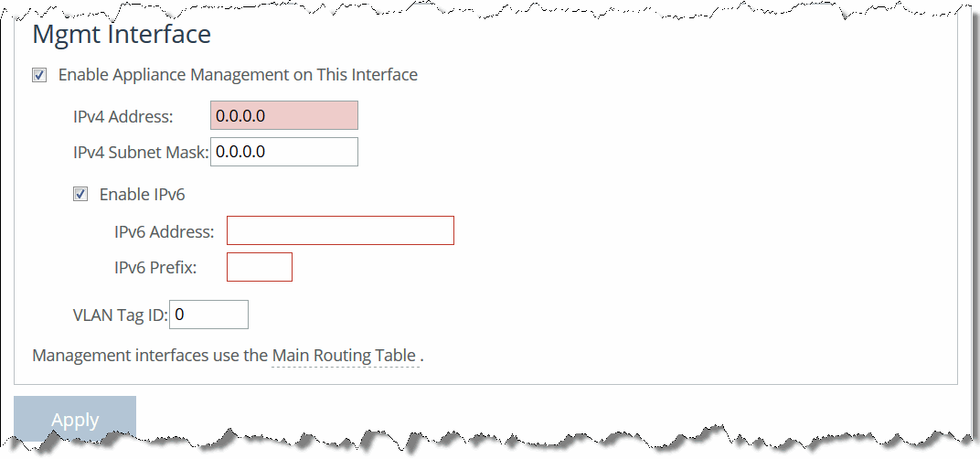Image resolution: width=980 pixels, height=459 pixels.
Task: Click the IPv6 Prefix label
Action: point(155,268)
